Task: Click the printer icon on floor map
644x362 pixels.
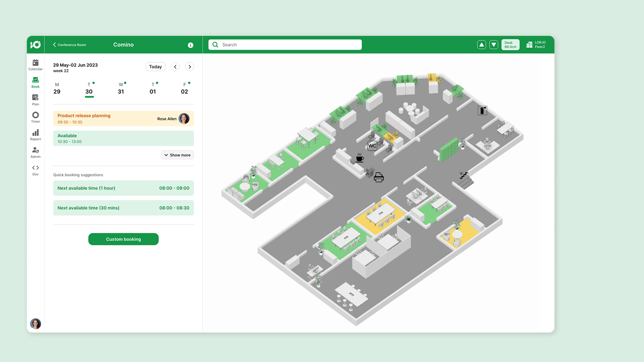Action: click(379, 177)
